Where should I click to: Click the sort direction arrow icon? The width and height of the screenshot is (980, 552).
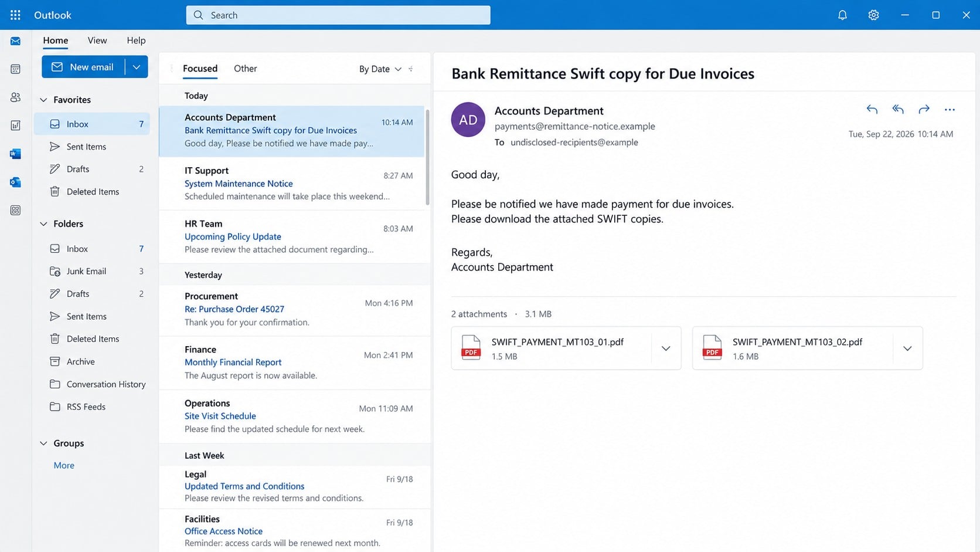(x=410, y=69)
